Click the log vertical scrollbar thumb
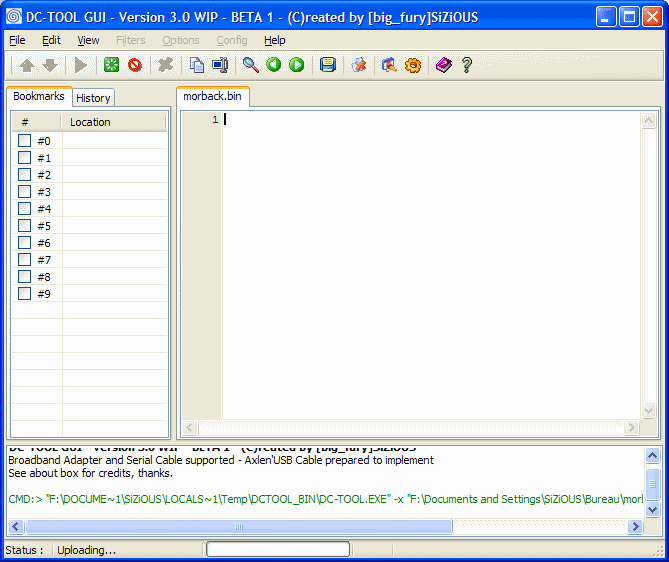This screenshot has height=562, width=669. tap(652, 483)
